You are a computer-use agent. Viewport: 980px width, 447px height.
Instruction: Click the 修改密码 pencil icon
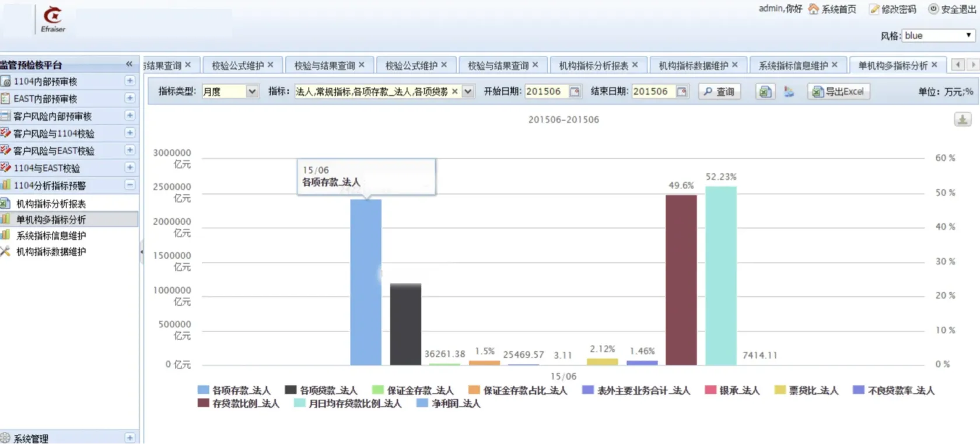click(x=874, y=9)
